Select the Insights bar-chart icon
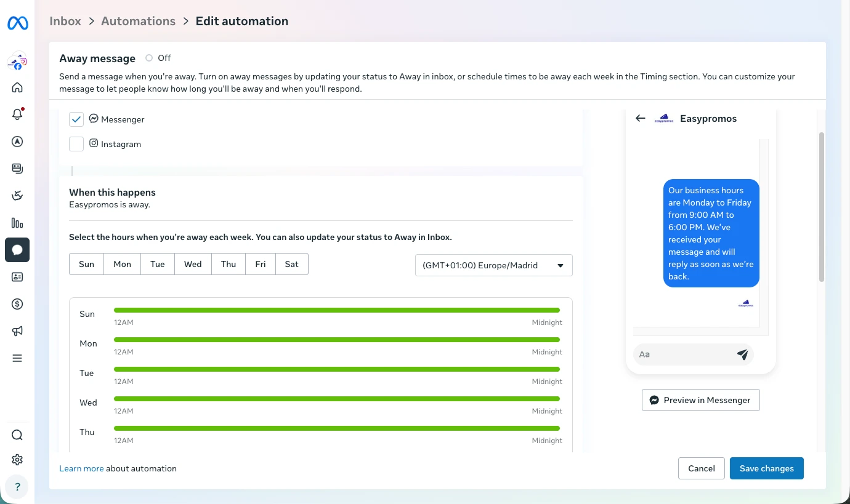 coord(17,223)
